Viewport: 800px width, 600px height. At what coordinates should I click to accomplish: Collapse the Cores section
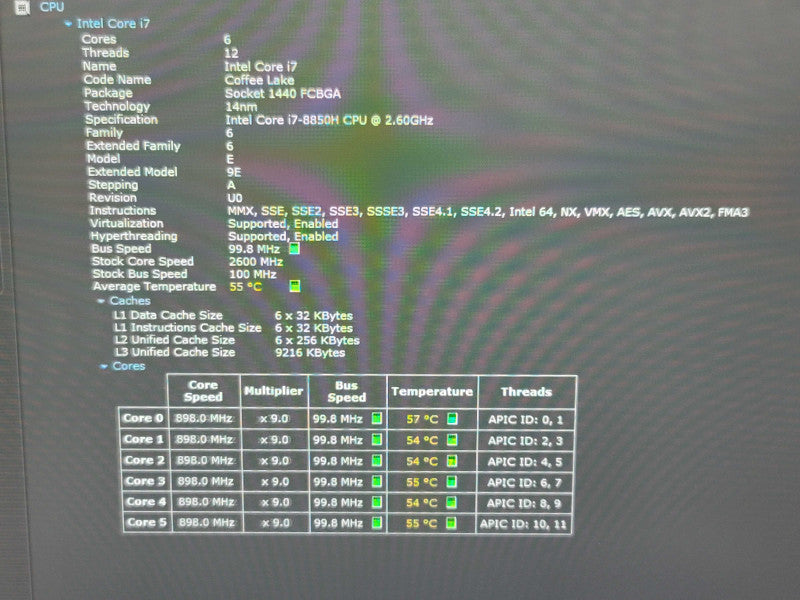point(104,366)
